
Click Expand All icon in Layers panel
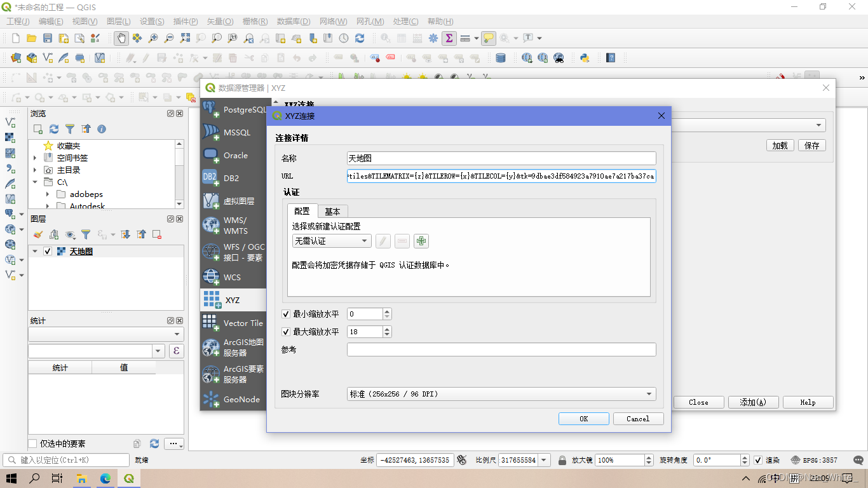tap(125, 234)
